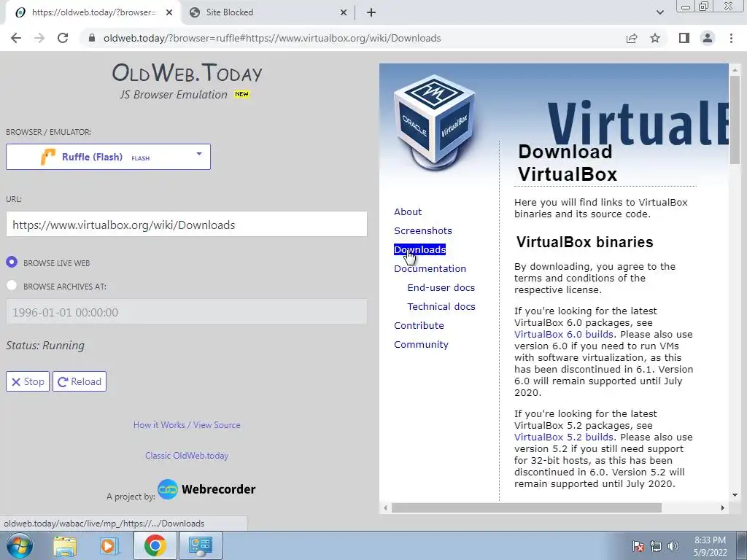The width and height of the screenshot is (747, 560).
Task: Click the About sidebar link
Action: [408, 211]
